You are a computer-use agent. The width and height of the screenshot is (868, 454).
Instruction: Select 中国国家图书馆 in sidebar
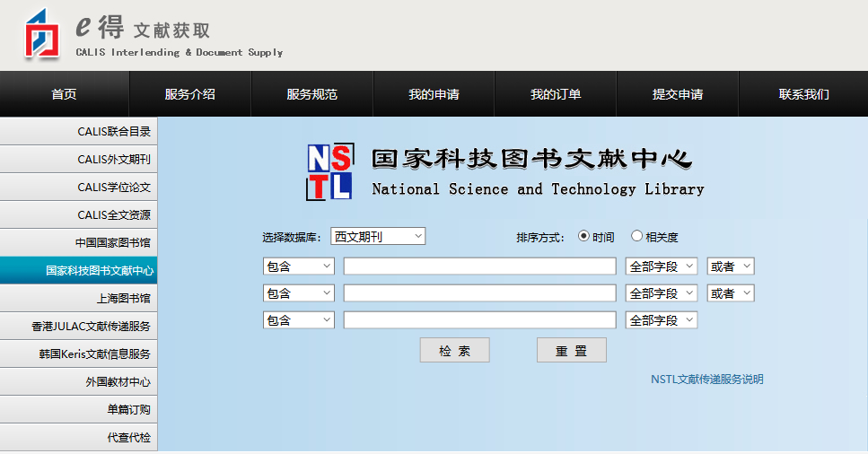click(x=79, y=242)
